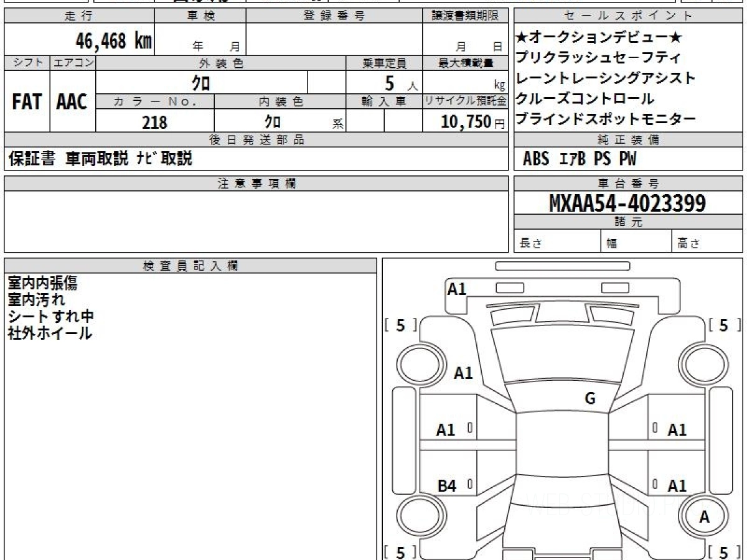This screenshot has width=747, height=560.
Task: Click the 諸元 header
Action: pos(629,222)
